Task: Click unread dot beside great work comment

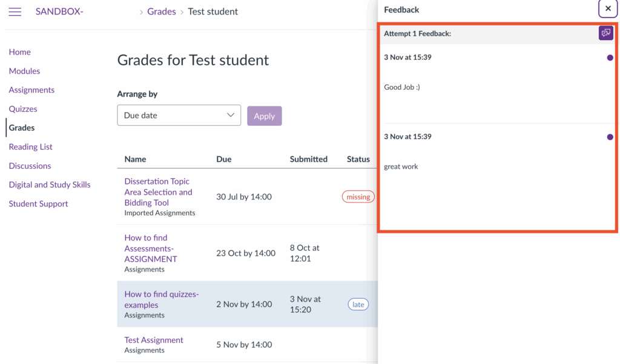Action: [610, 137]
